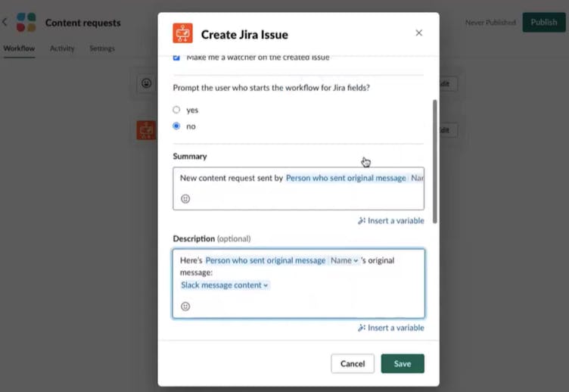Cancel the Jira issue step
The height and width of the screenshot is (392, 569).
click(353, 364)
